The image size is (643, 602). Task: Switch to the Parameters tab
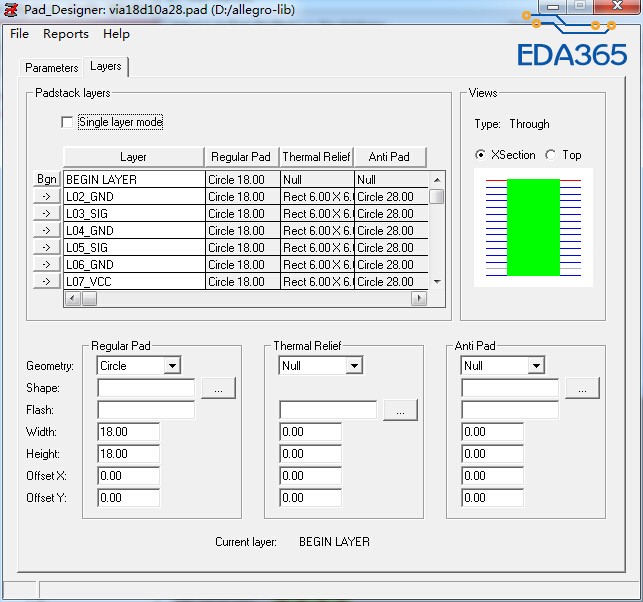[51, 68]
